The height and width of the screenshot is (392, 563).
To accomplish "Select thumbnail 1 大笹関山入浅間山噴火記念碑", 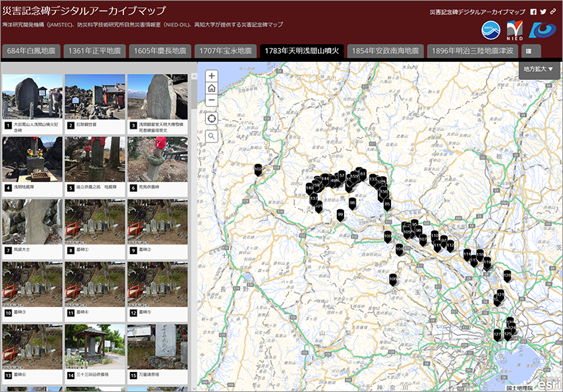I will 32,102.
